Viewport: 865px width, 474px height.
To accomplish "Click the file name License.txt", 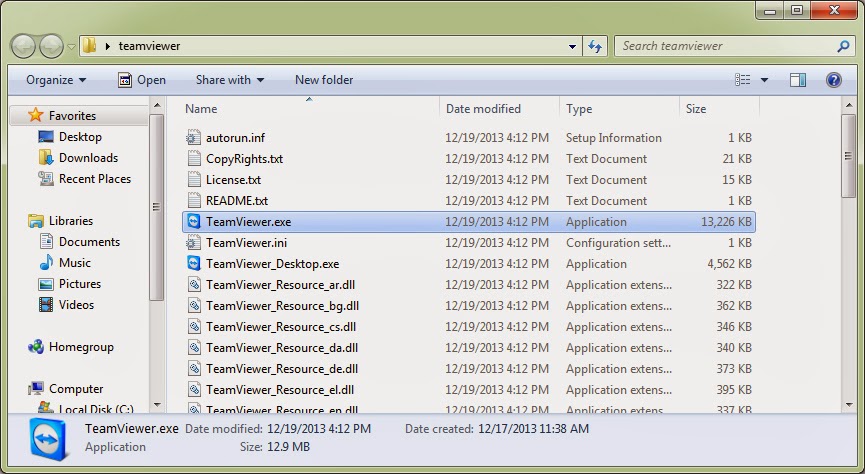I will click(233, 179).
